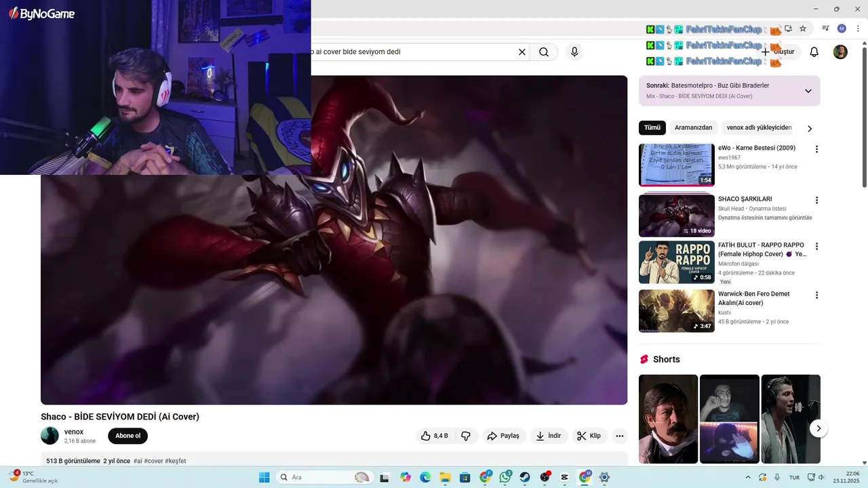Open Chrome three-dot menu
Image resolution: width=868 pixels, height=488 pixels.
[x=858, y=28]
